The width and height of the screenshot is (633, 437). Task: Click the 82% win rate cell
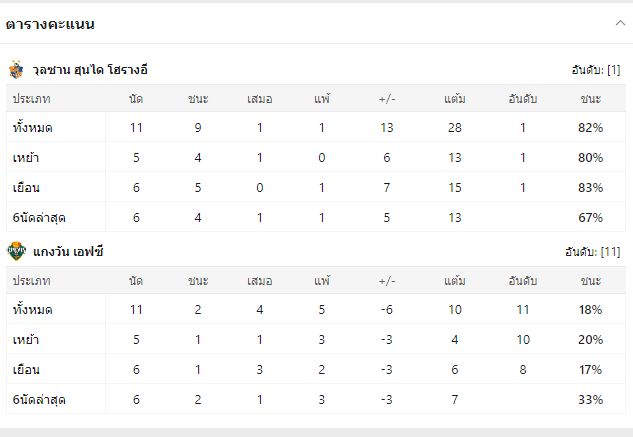pyautogui.click(x=590, y=127)
